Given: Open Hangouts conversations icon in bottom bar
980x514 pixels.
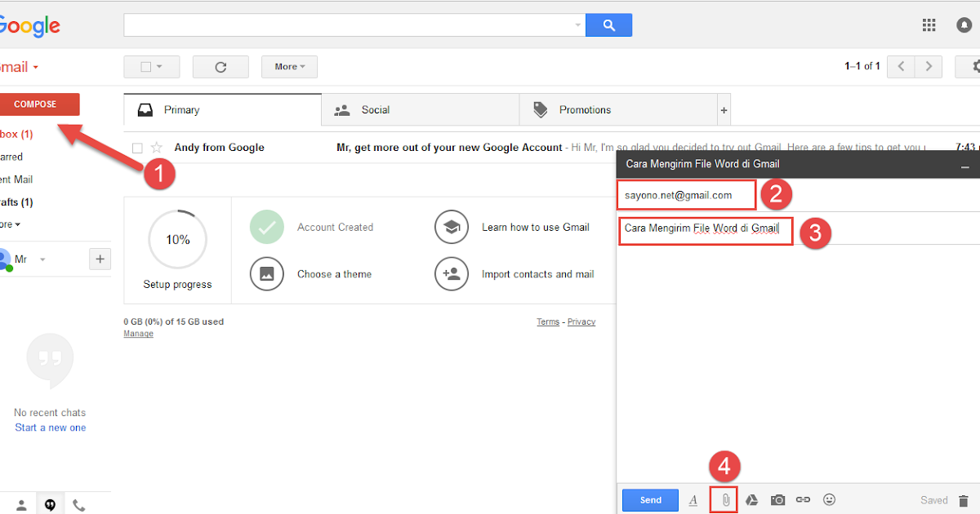Looking at the screenshot, I should tap(51, 505).
